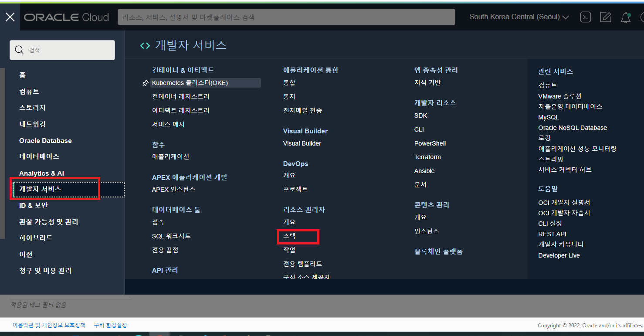Screen dimensions: 644x336
Task: Open 프로젝트 under DevOps
Action: click(295, 189)
